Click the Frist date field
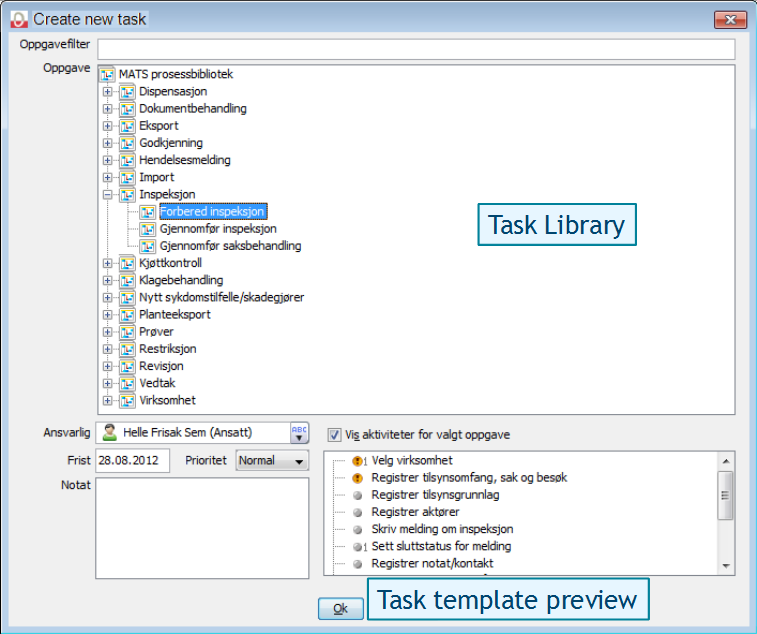The image size is (757, 634). point(132,461)
